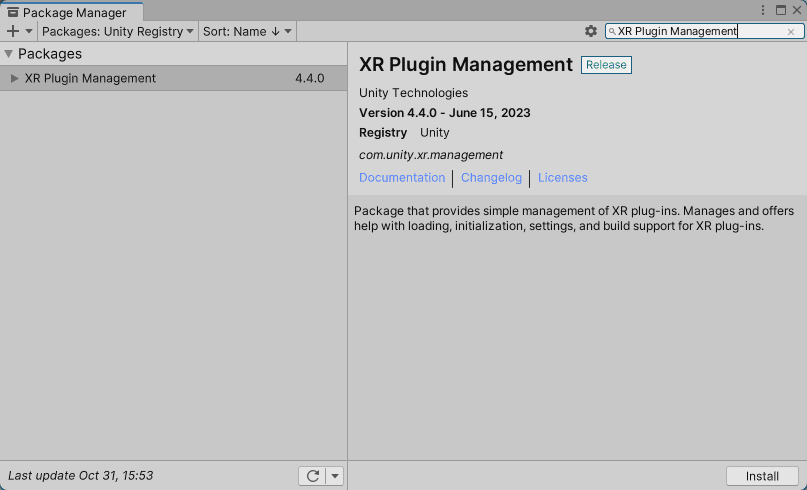Open the refresh options dropdown arrow

[335, 476]
